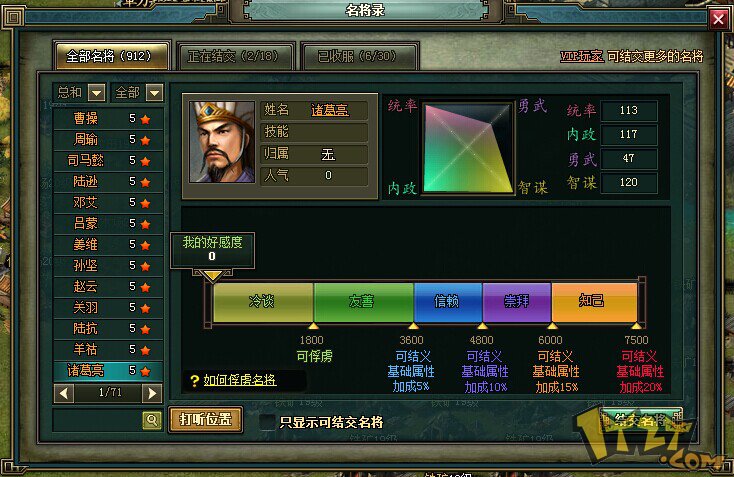Click the yellow question mark help icon
The height and width of the screenshot is (477, 734).
(195, 381)
